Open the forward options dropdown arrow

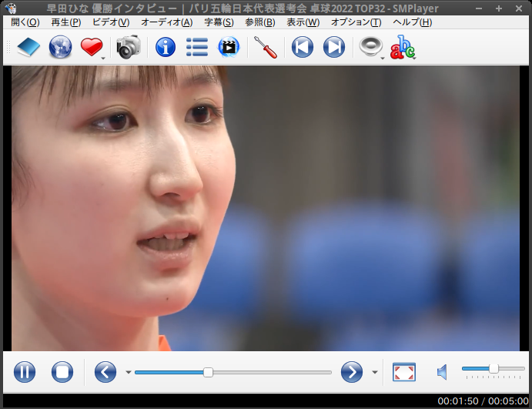pos(375,372)
